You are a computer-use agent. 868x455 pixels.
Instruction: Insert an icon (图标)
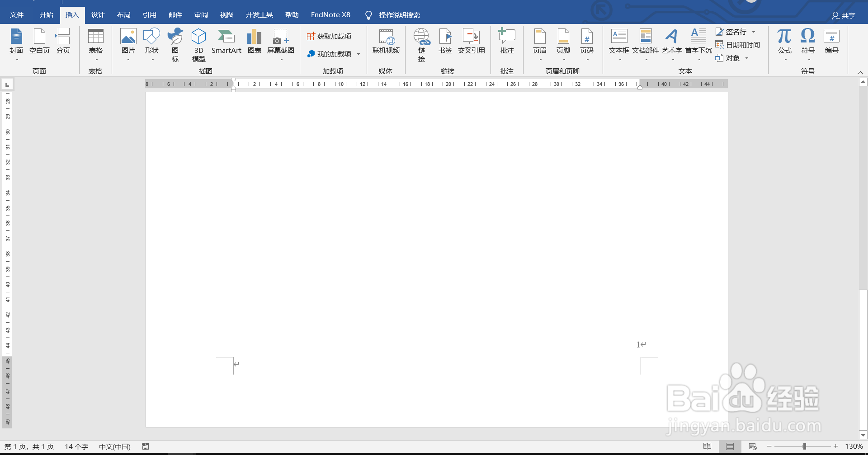tap(175, 44)
